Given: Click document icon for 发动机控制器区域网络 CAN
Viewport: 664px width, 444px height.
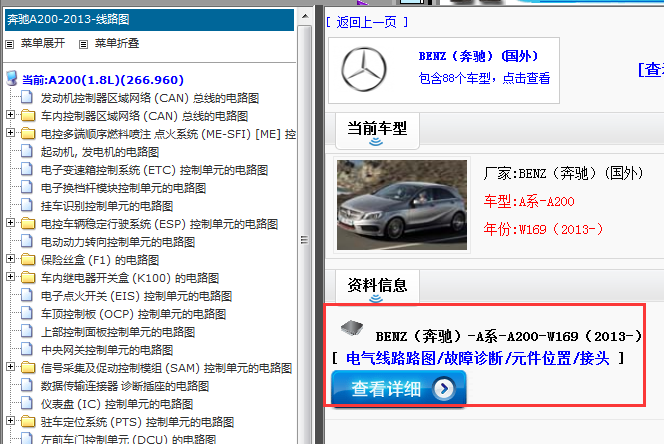Looking at the screenshot, I should coord(27,97).
